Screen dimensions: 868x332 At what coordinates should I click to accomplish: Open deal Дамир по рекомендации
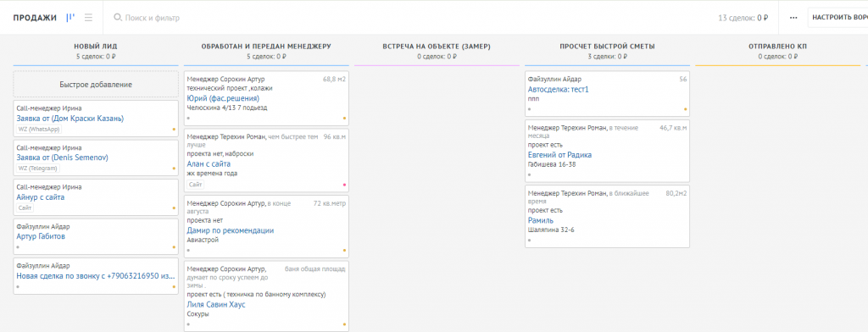click(x=231, y=230)
